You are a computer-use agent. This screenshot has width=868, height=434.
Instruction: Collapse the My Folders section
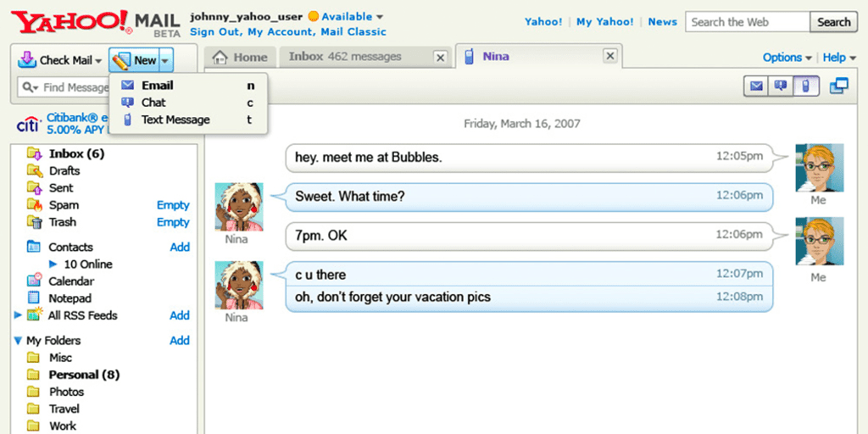18,341
